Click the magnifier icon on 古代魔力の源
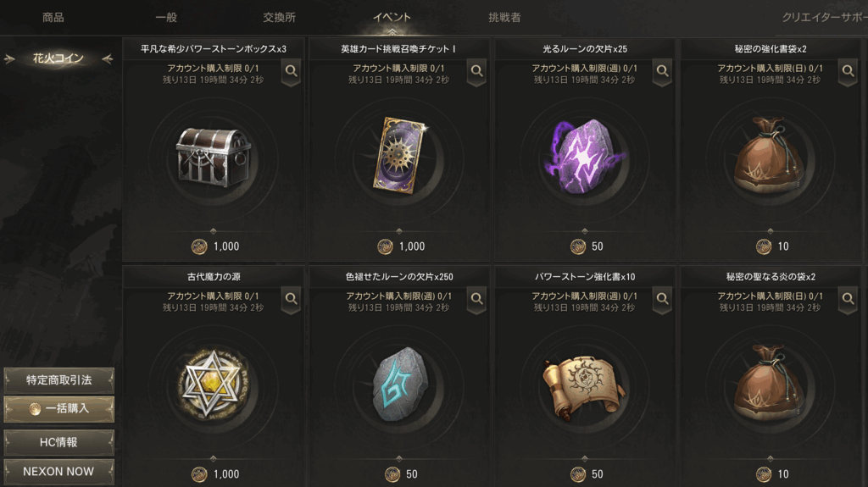Image resolution: width=868 pixels, height=487 pixels. point(292,300)
